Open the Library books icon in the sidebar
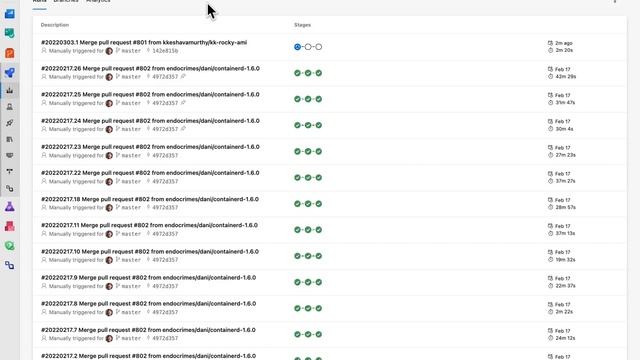 coord(9,139)
